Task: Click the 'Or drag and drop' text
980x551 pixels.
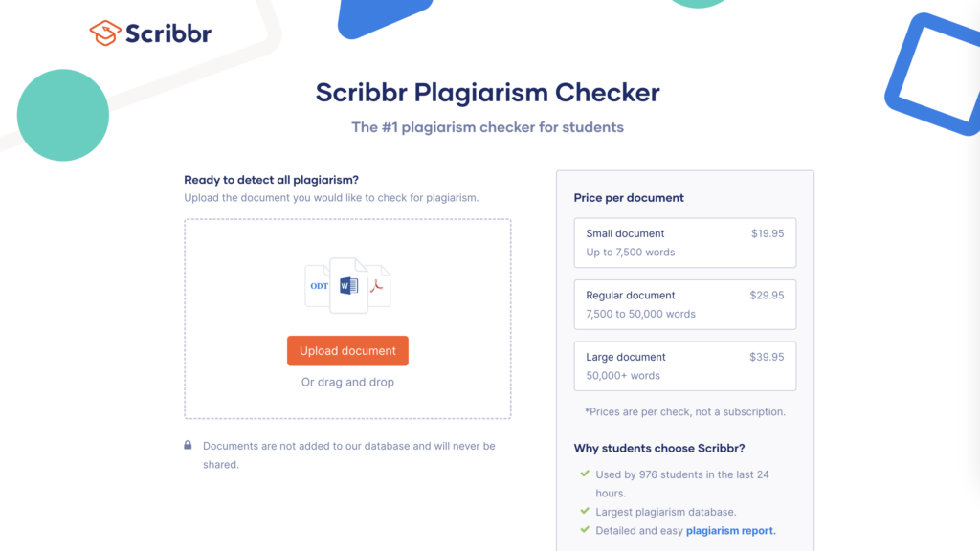Action: pos(347,382)
